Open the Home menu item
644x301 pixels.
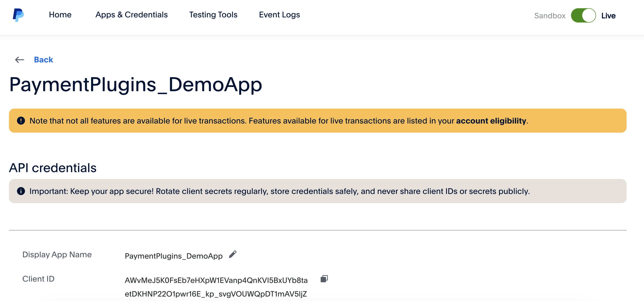click(x=60, y=15)
